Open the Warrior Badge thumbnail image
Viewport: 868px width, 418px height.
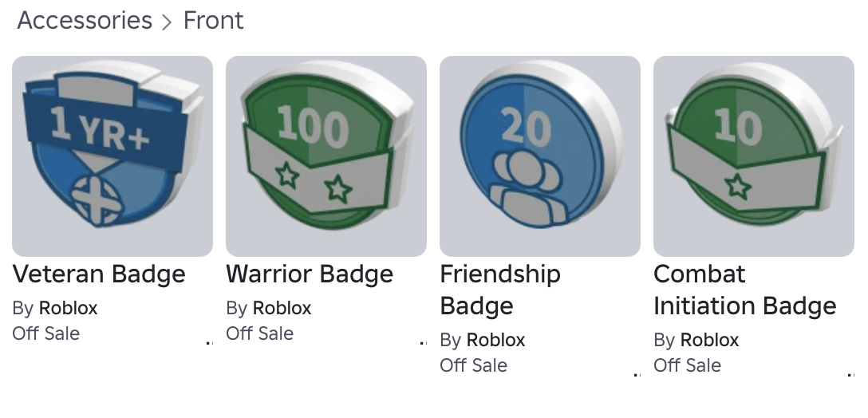point(326,156)
